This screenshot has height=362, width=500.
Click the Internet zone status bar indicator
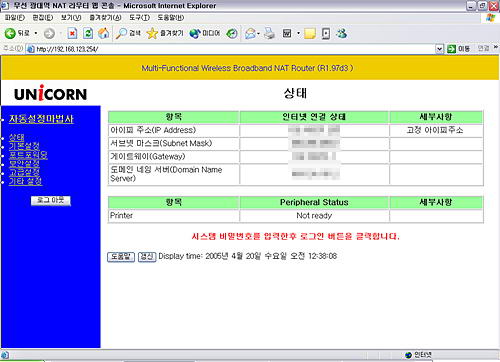418,355
